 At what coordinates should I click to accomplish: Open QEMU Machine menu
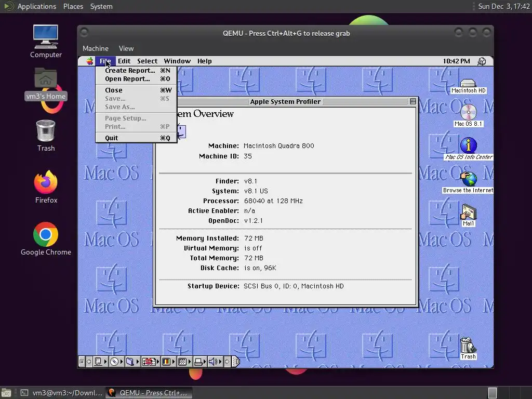96,48
